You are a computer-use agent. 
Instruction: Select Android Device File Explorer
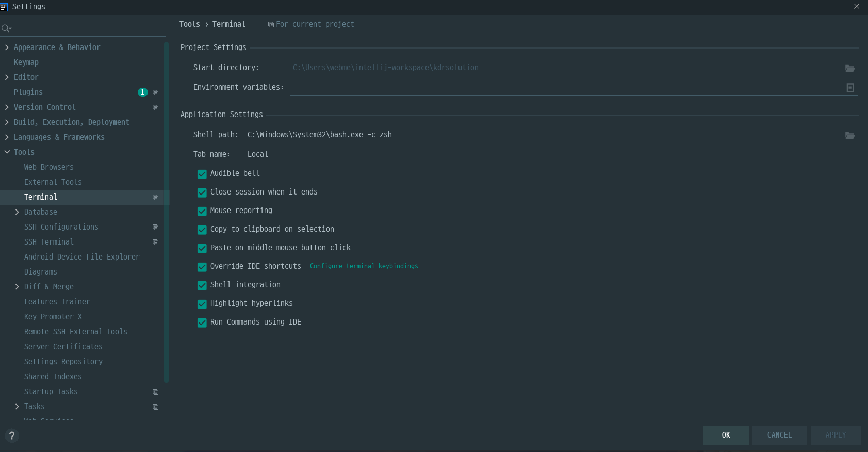tap(82, 257)
